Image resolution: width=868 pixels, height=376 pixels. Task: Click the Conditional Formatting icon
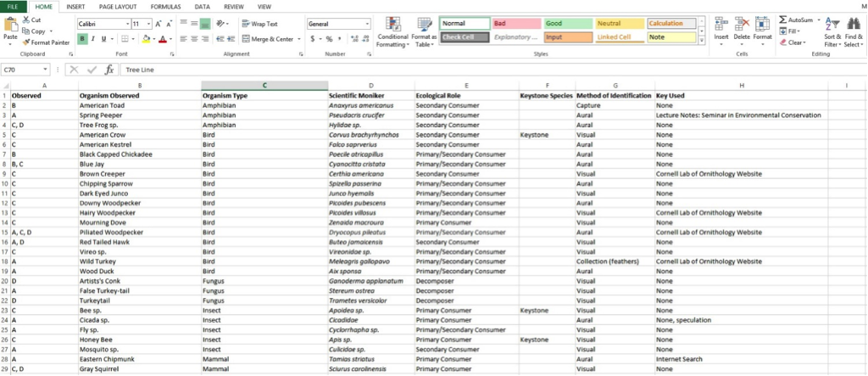point(392,25)
